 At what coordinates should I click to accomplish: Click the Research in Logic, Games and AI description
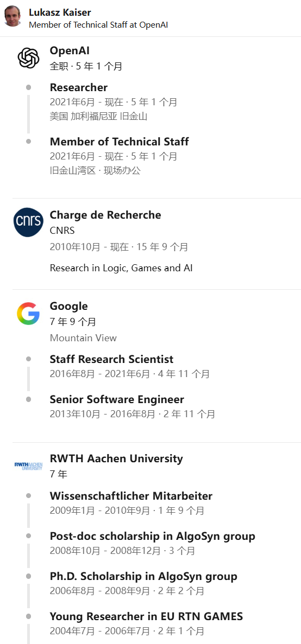coord(121,268)
